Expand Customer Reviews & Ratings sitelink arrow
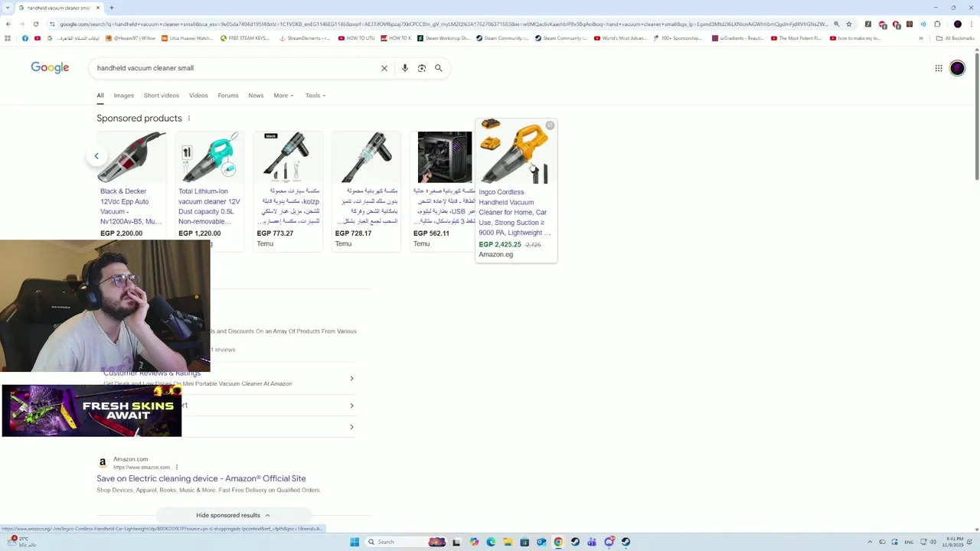980x551 pixels. point(351,379)
